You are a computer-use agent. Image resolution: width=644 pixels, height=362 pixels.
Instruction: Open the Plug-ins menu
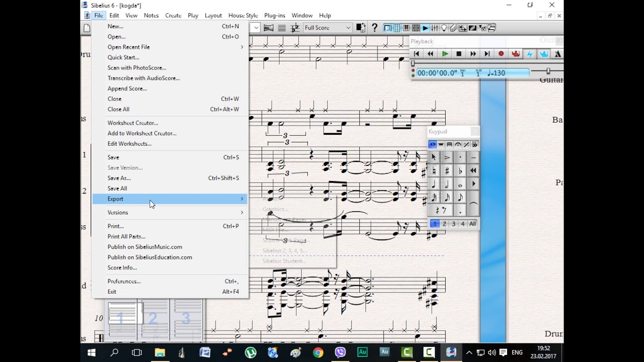click(x=275, y=16)
